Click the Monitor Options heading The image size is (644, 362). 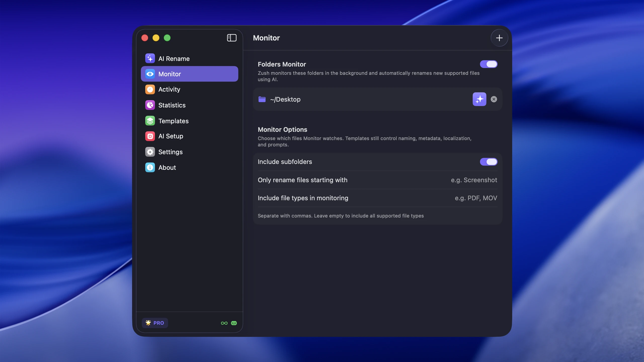point(282,129)
